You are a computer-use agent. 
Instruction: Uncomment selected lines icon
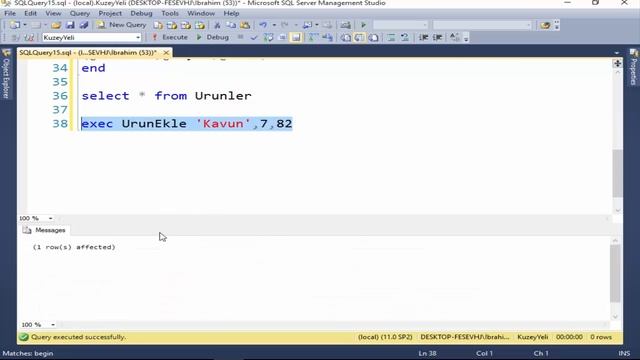[x=404, y=38]
